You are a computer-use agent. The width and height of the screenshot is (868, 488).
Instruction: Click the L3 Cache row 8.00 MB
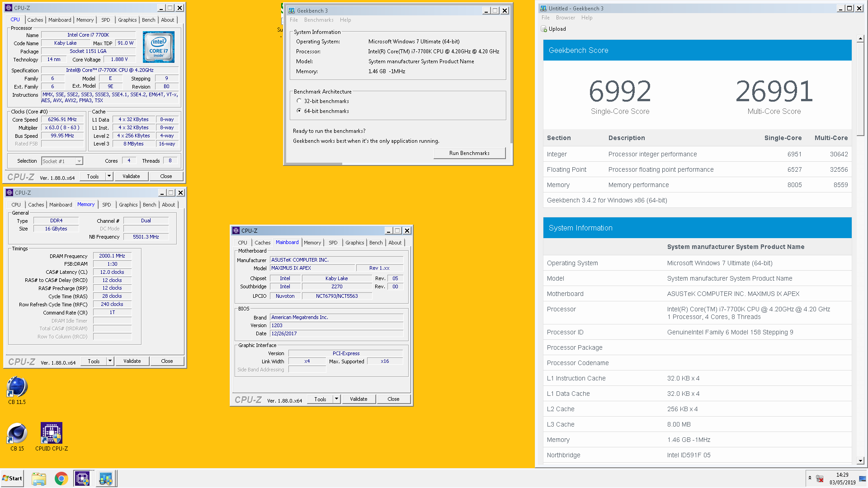pyautogui.click(x=697, y=424)
